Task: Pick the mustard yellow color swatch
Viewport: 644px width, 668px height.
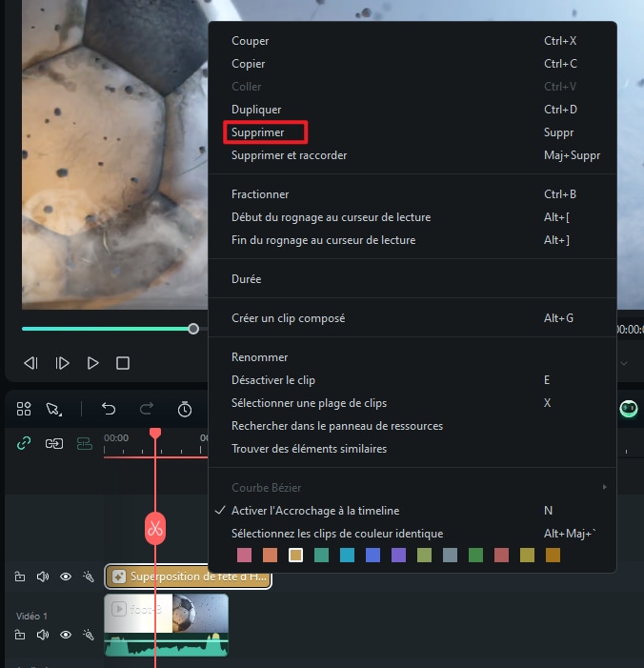Action: [x=527, y=556]
